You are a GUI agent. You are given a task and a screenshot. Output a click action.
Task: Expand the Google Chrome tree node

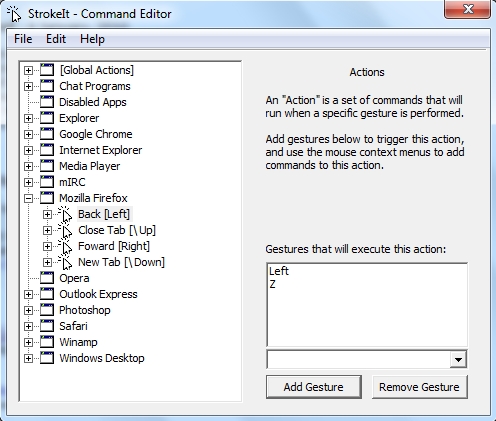tap(28, 134)
